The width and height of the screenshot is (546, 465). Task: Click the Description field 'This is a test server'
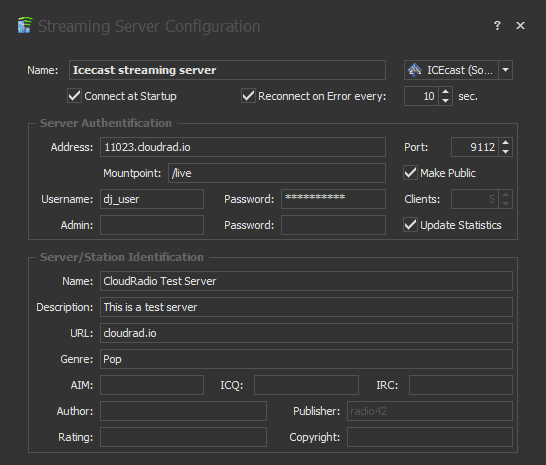[x=306, y=307]
